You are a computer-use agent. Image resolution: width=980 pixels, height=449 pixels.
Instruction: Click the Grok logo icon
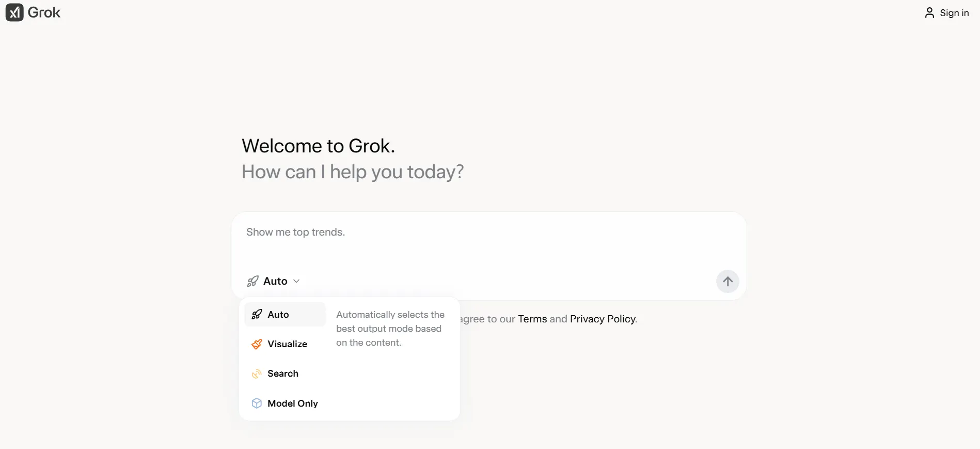click(x=14, y=12)
